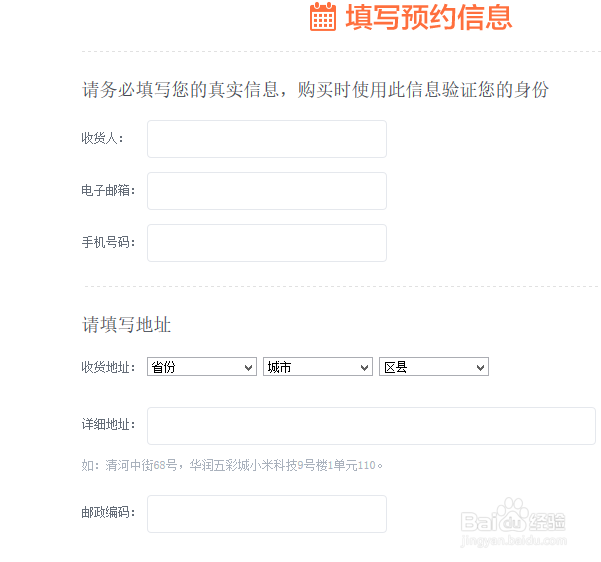Focus the 电子邮箱 input field

267,191
